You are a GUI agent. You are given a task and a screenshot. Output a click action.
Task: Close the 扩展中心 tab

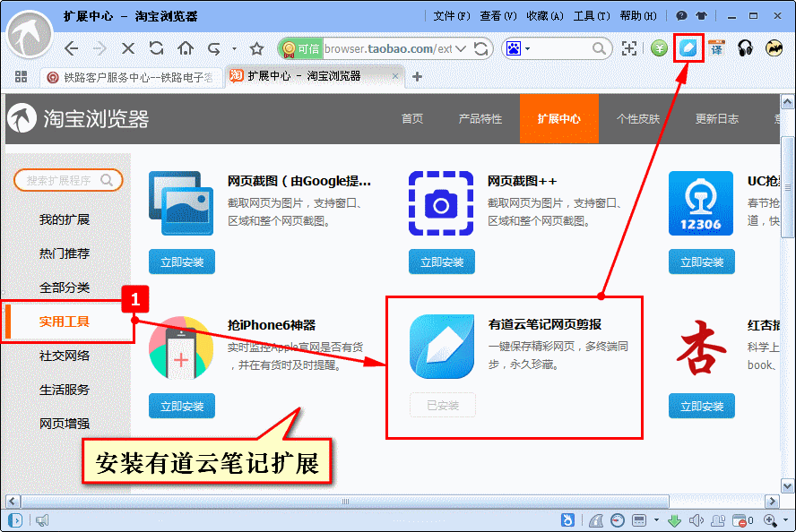pos(395,76)
